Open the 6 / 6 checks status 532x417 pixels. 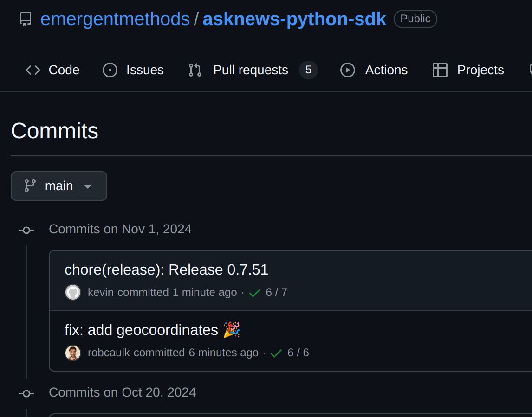pyautogui.click(x=298, y=353)
